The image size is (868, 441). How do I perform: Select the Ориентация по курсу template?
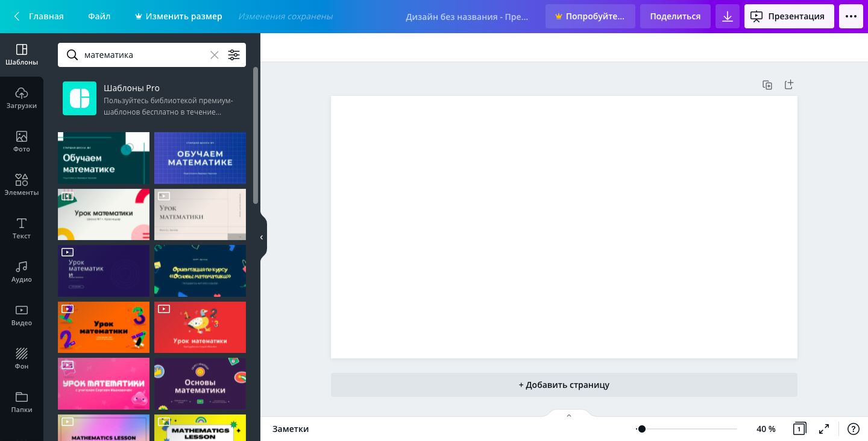click(200, 271)
